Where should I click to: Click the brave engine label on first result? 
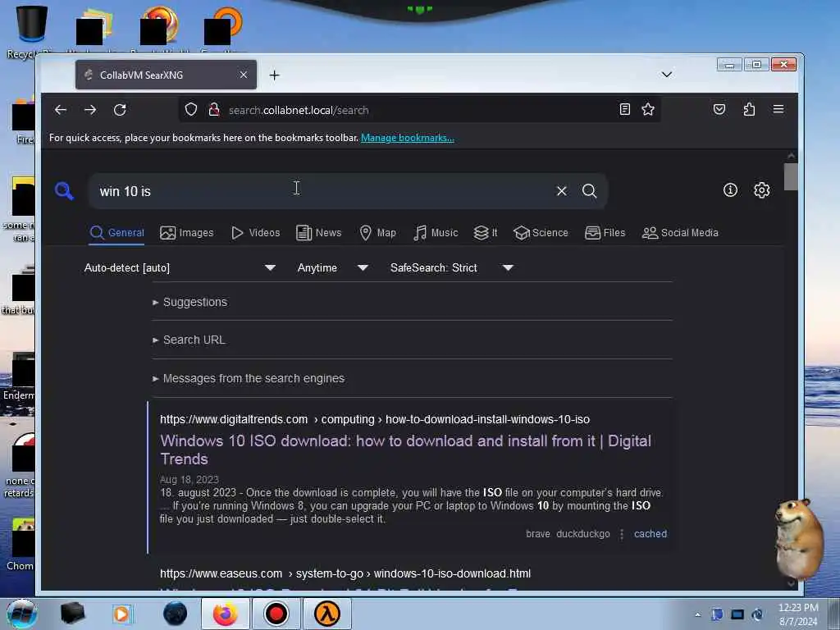pos(538,533)
